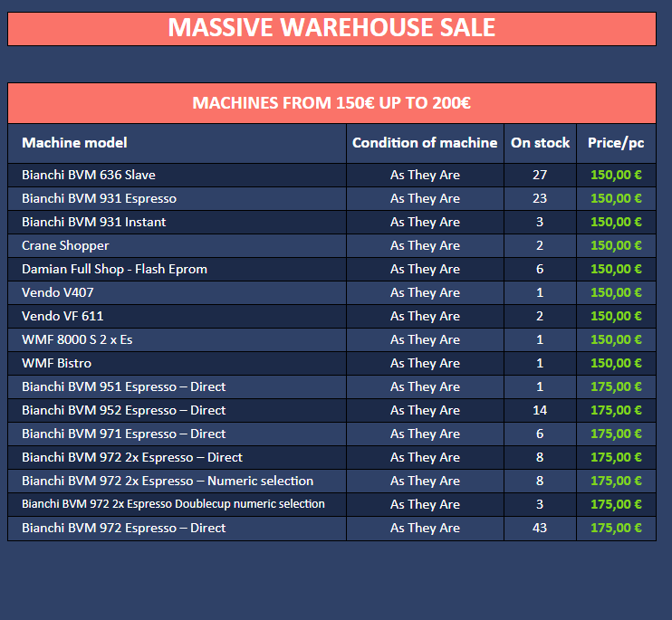Click the MACHINES FROM 150€ UP TO 200€ heading
Image resolution: width=672 pixels, height=620 pixels.
point(331,103)
